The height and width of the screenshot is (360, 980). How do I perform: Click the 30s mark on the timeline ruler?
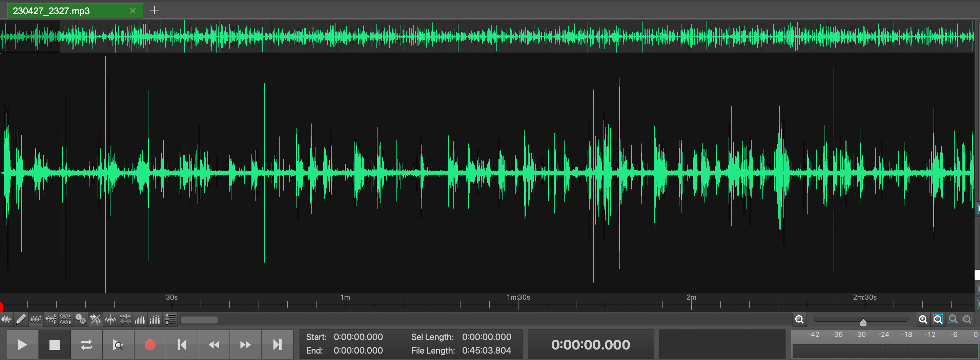pos(171,297)
